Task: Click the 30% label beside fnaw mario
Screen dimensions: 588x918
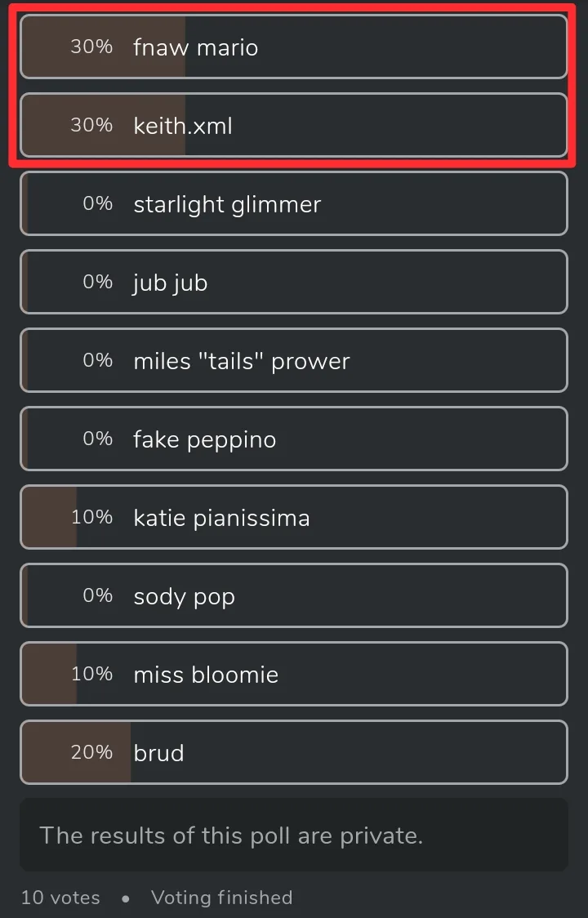Action: (91, 47)
